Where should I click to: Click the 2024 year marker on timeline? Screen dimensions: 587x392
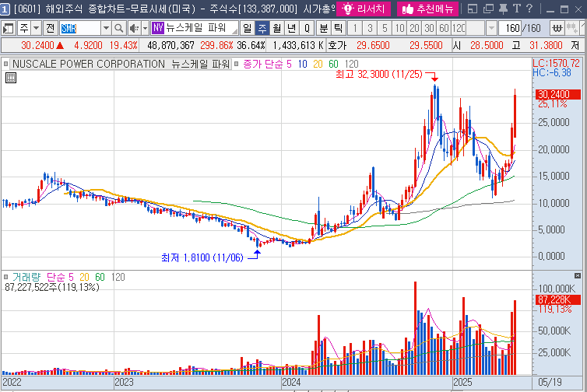tap(291, 382)
